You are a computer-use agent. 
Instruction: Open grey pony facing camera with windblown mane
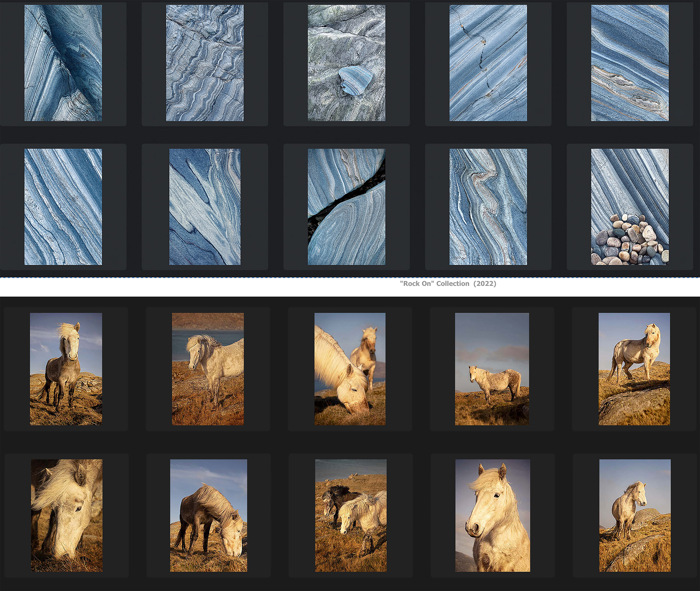point(66,369)
